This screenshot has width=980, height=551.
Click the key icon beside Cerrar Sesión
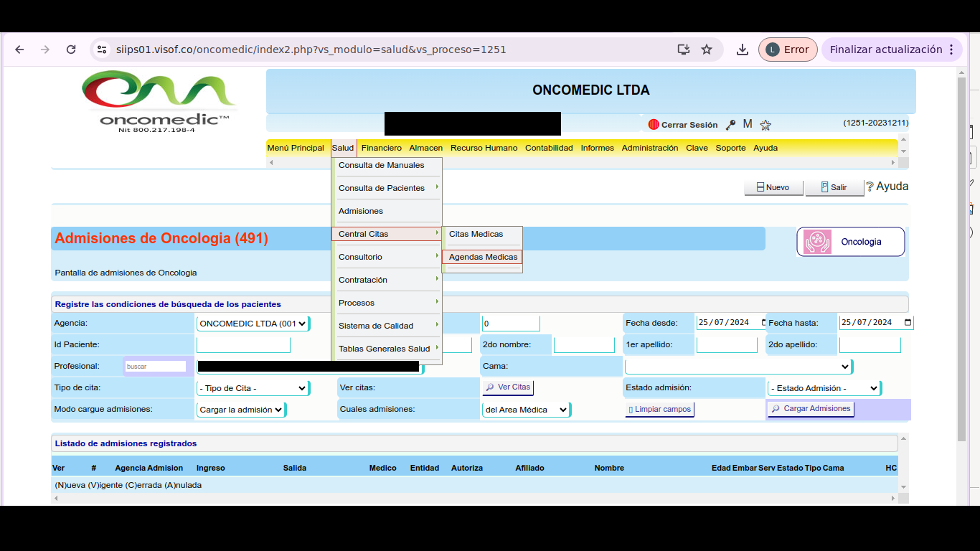[730, 125]
